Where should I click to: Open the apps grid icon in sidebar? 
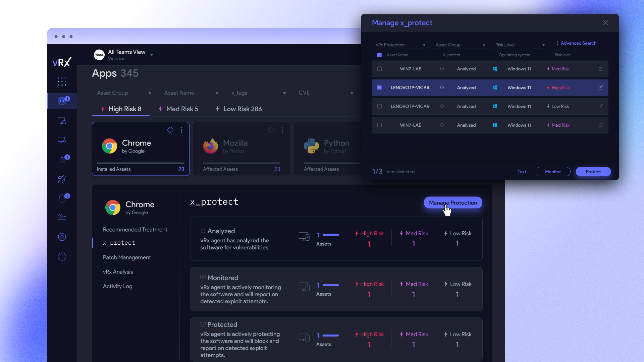[62, 81]
